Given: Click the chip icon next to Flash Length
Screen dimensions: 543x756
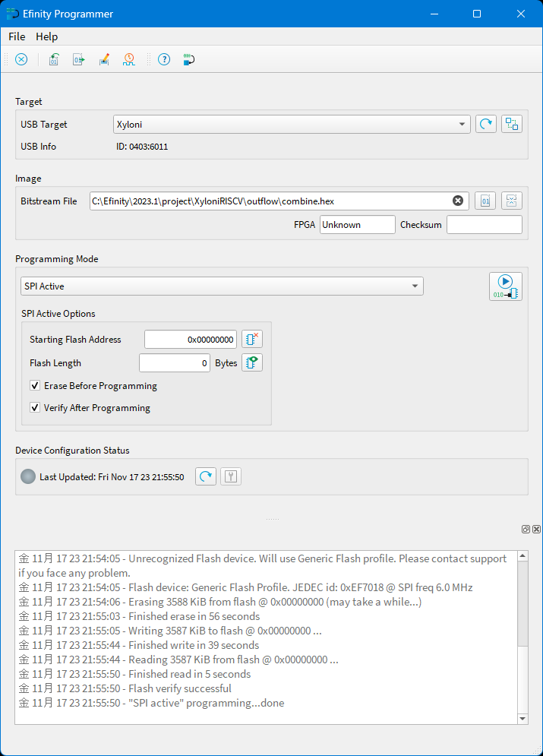Looking at the screenshot, I should point(251,362).
